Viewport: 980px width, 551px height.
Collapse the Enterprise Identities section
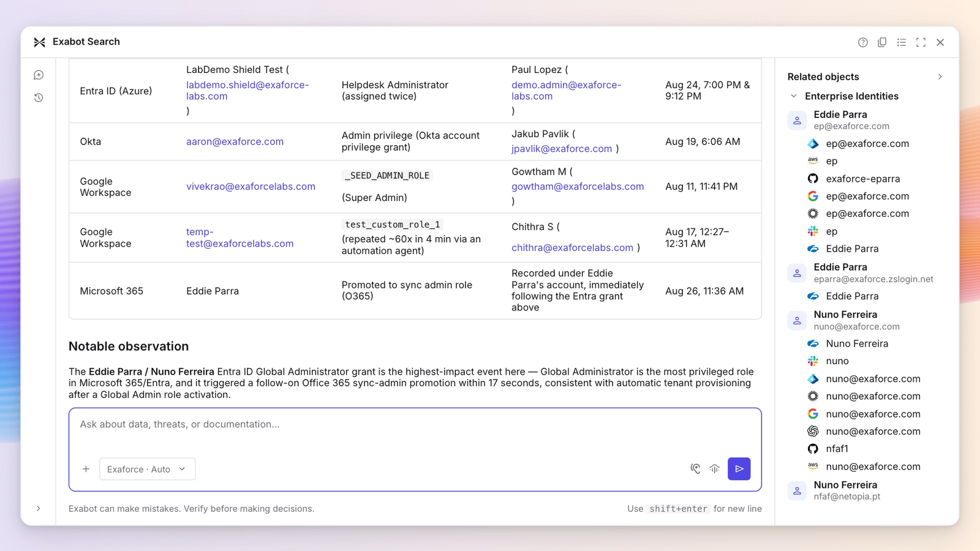coord(794,96)
